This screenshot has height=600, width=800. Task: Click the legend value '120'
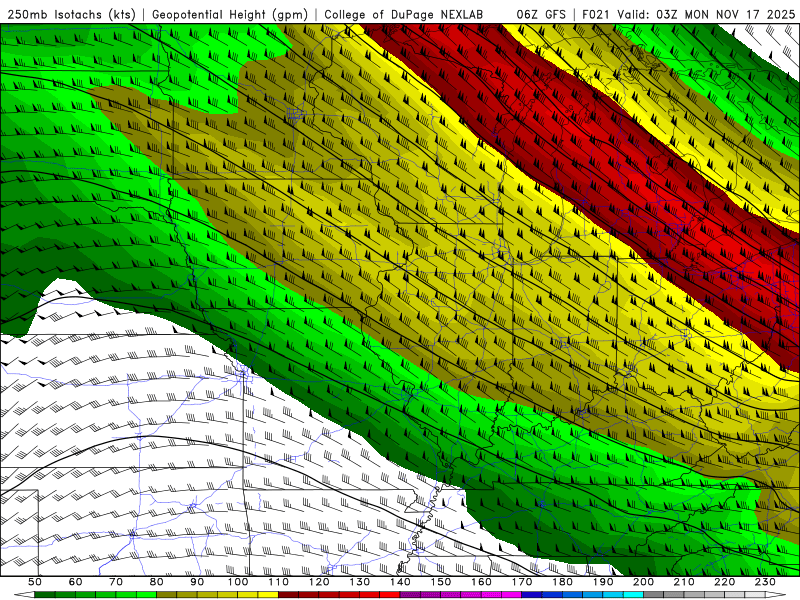click(319, 582)
